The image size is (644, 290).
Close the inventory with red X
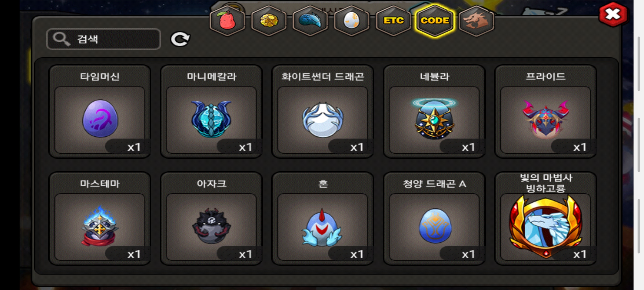click(x=613, y=15)
